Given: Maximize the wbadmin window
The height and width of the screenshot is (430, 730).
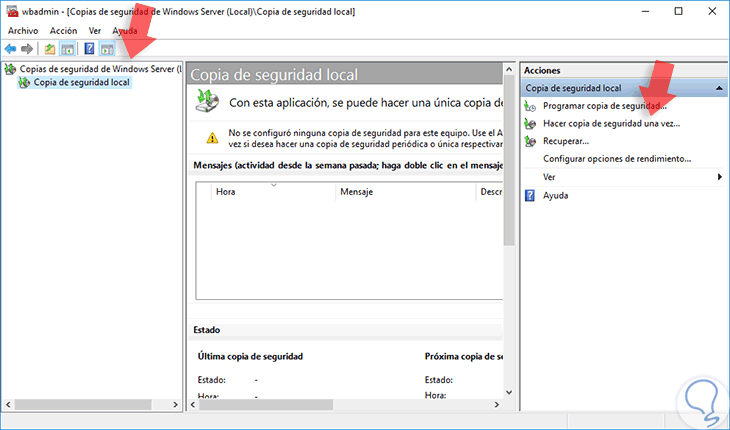Looking at the screenshot, I should coord(679,11).
